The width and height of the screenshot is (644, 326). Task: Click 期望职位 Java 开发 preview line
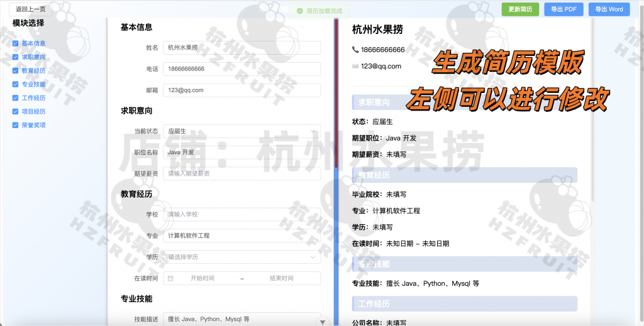[384, 138]
